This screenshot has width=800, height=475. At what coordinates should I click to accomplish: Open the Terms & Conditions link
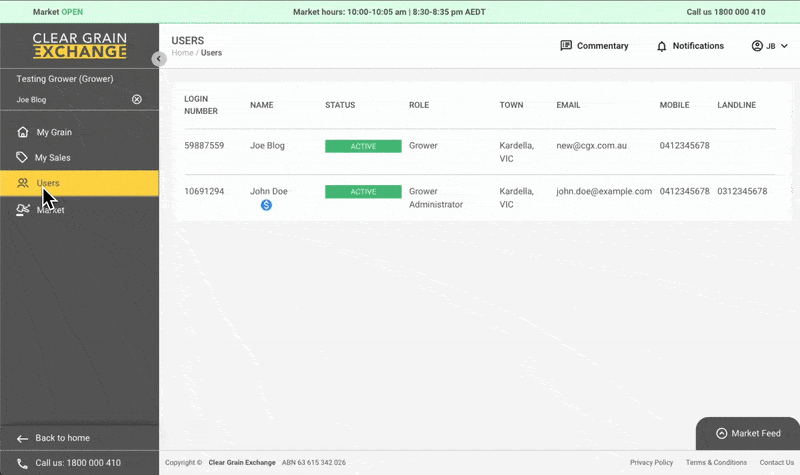716,462
